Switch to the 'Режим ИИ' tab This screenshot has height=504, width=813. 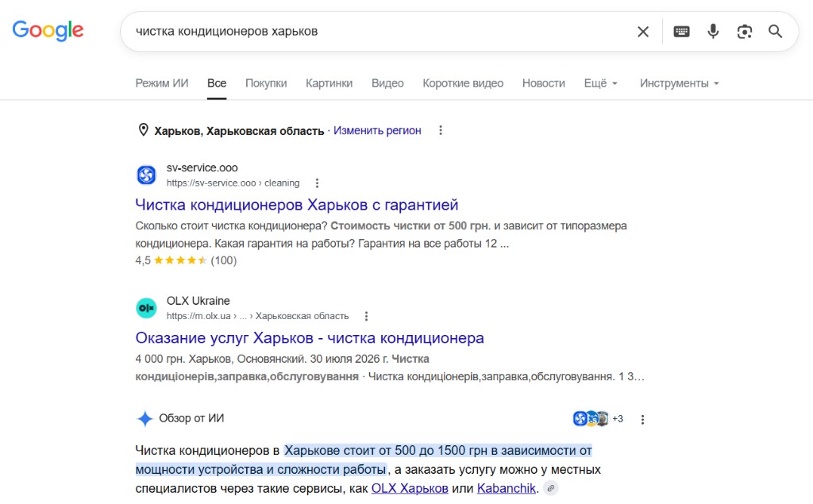[x=162, y=83]
